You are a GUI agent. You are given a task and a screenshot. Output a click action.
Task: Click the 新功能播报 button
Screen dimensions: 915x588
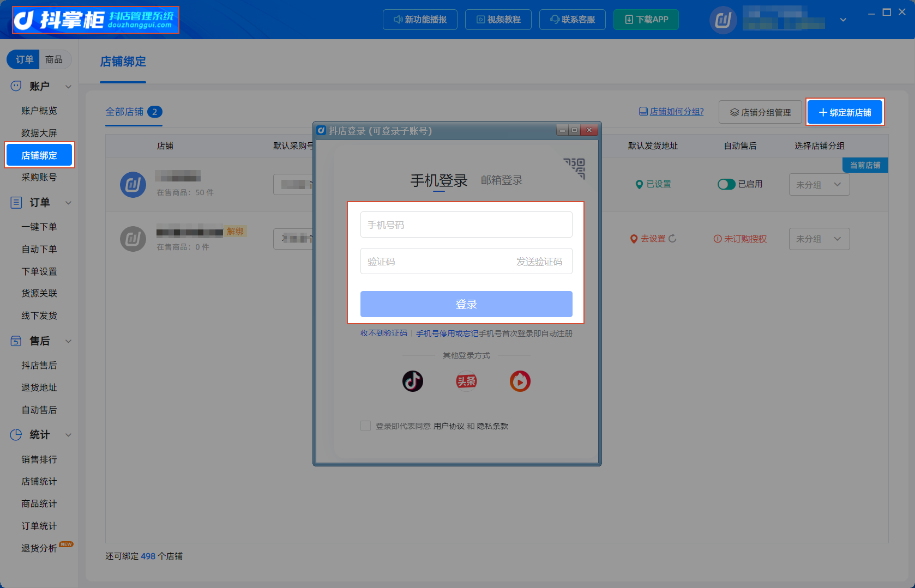pyautogui.click(x=420, y=20)
